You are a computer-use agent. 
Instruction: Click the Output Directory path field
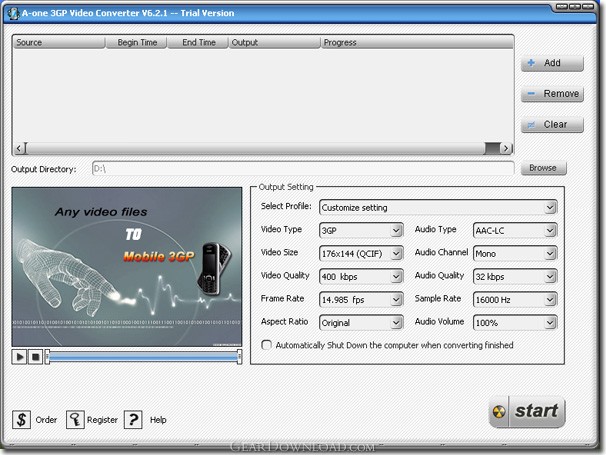[303, 169]
